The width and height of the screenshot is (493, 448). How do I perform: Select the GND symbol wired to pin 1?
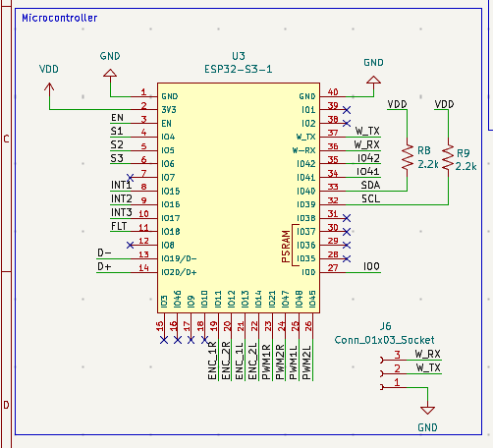[110, 73]
